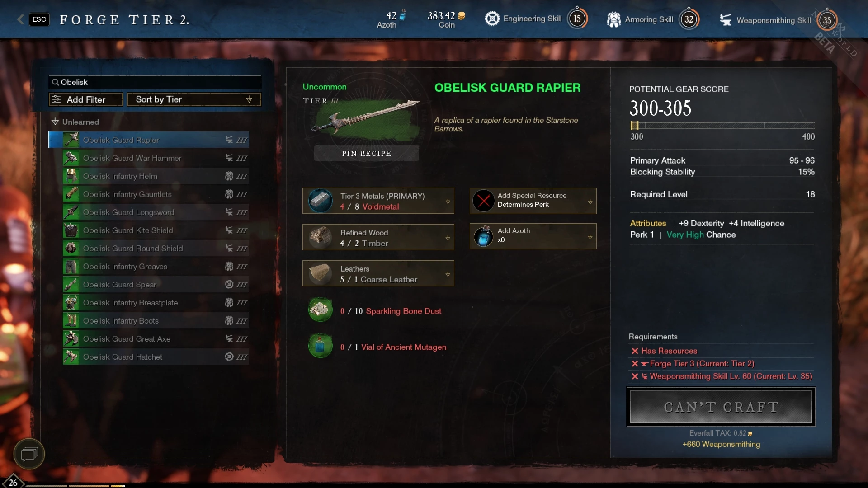Click the red X special resource icon

pos(483,201)
